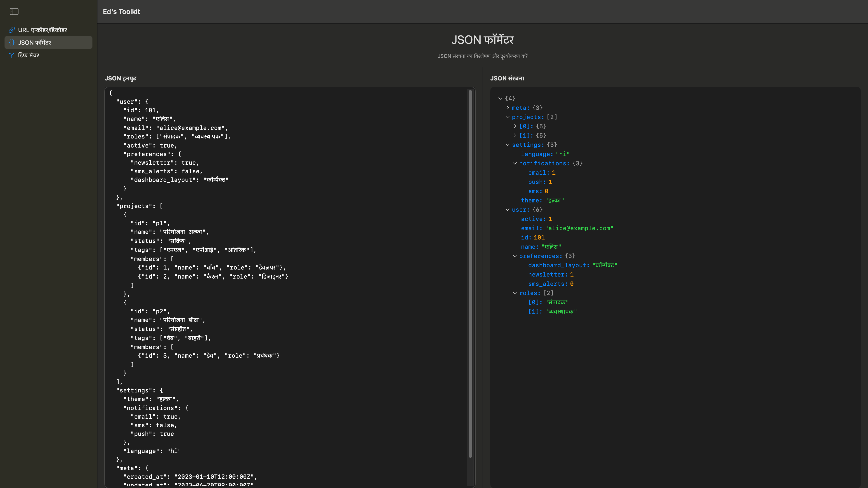Click the JSON input vertical scrollbar
868x488 pixels.
pyautogui.click(x=470, y=273)
